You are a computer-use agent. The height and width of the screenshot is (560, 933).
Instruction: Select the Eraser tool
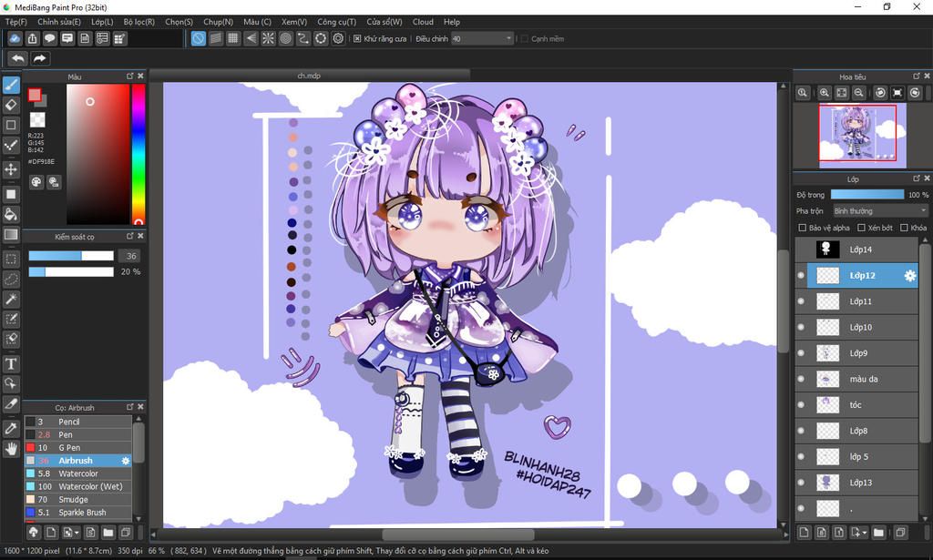coord(11,106)
